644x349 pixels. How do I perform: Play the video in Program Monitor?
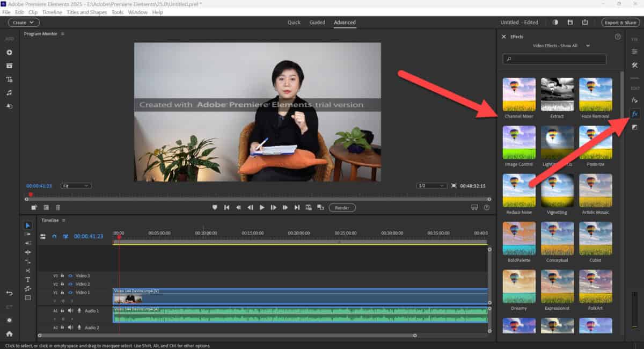point(262,207)
